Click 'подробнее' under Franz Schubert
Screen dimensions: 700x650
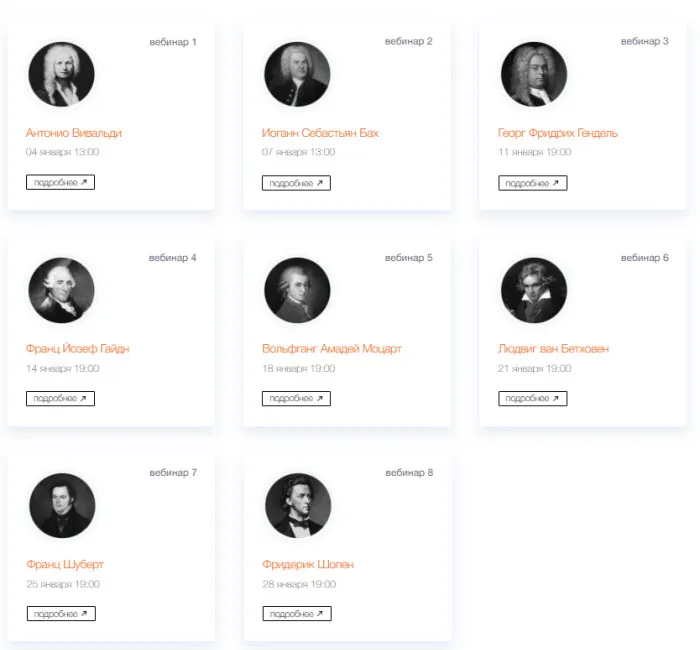coord(60,614)
